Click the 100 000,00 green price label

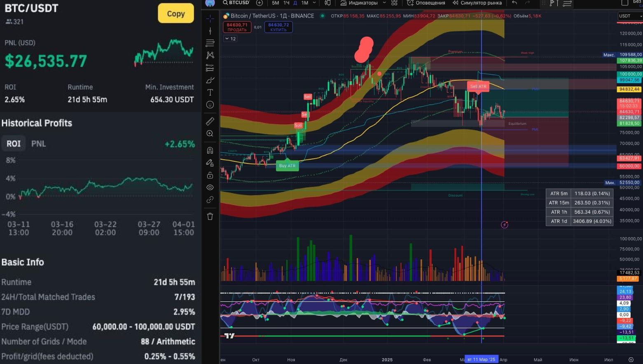click(630, 74)
